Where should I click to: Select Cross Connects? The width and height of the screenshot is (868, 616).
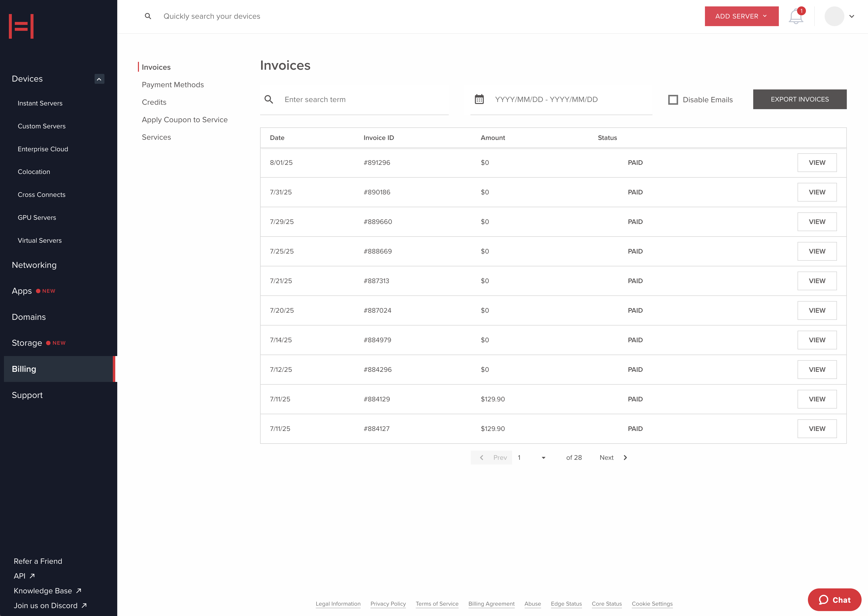(41, 195)
